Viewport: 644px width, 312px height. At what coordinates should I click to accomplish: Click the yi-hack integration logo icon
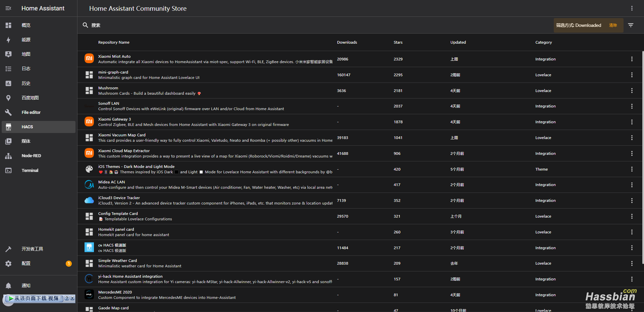[89, 279]
